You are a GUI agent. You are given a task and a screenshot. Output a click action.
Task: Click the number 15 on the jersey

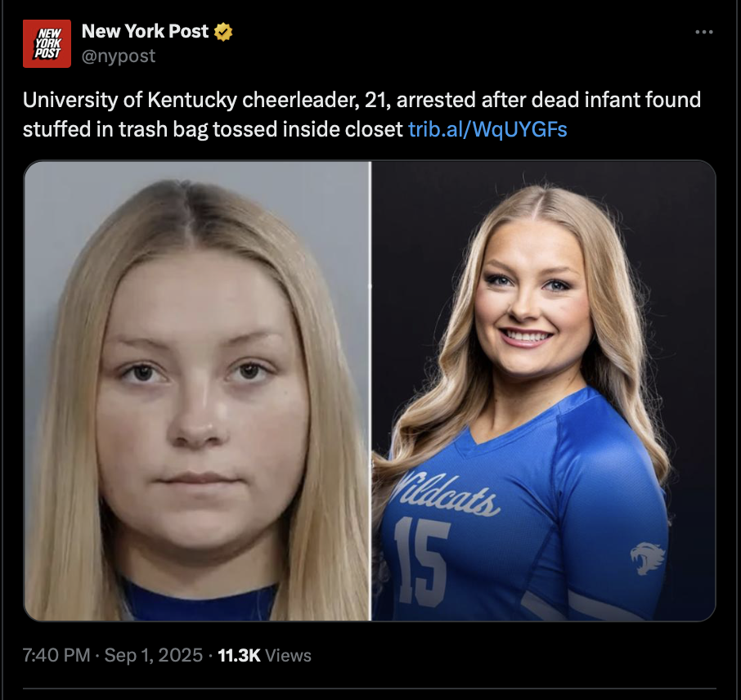point(423,563)
